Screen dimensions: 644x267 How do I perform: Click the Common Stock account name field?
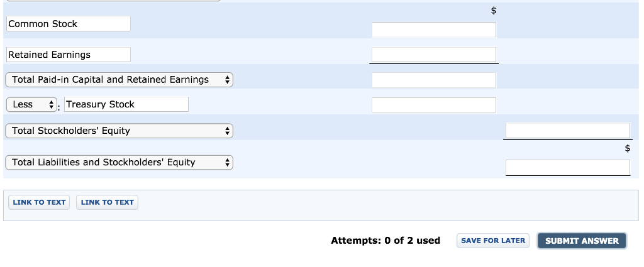(x=69, y=24)
